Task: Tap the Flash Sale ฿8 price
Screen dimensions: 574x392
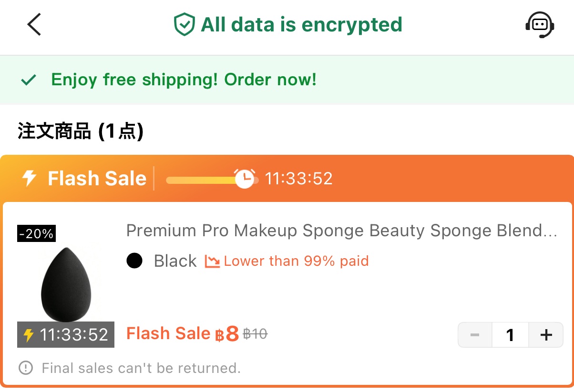Action: 183,334
